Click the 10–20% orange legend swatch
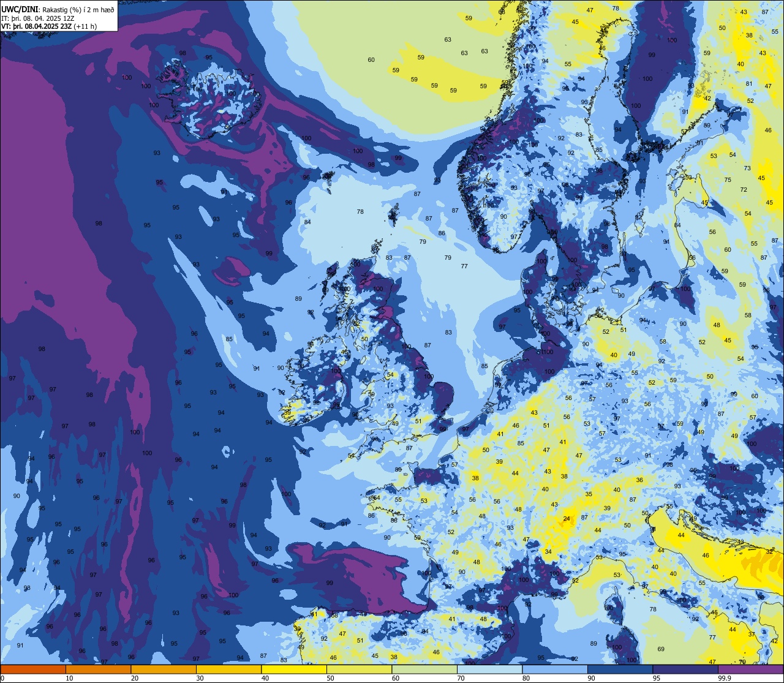This screenshot has width=784, height=683. (x=98, y=669)
